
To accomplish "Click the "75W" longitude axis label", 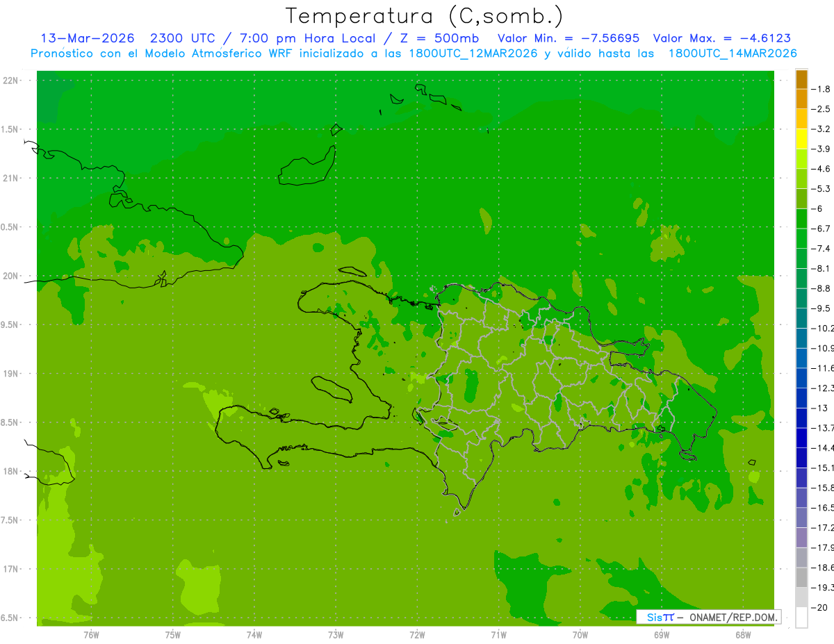I will coord(173,634).
